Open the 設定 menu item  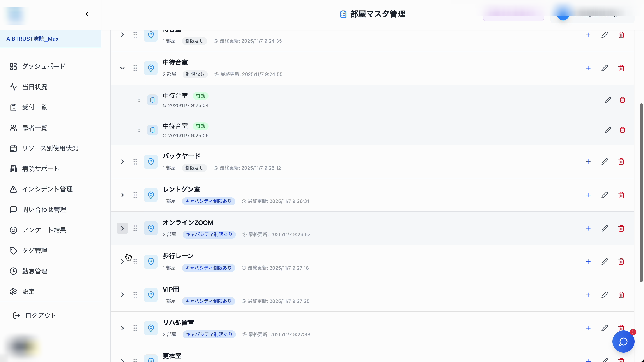[28, 292]
